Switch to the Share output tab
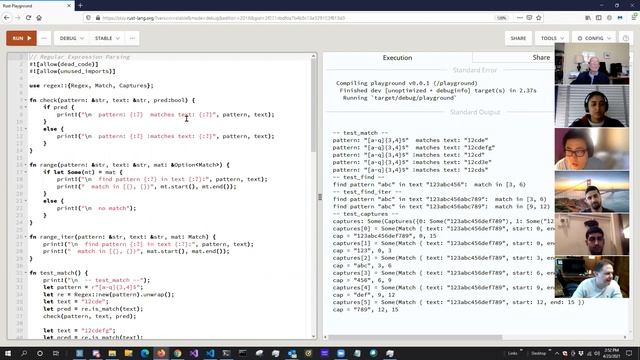The height and width of the screenshot is (360, 640). coord(541,58)
